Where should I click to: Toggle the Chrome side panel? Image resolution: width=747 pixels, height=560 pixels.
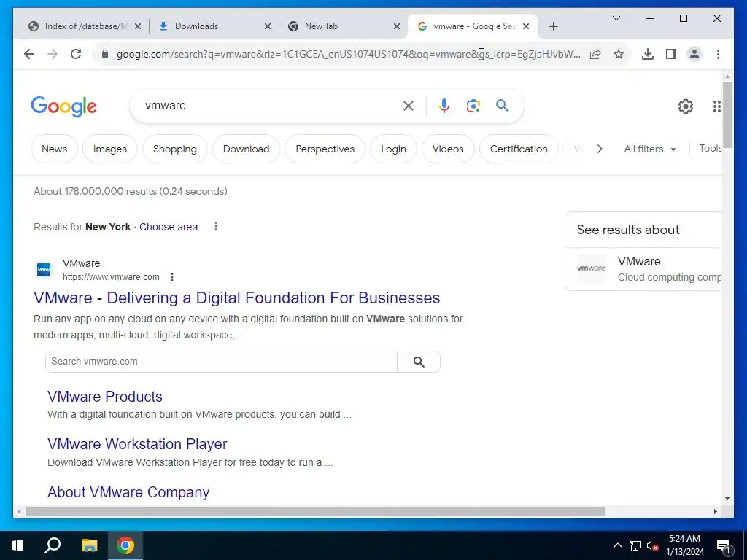(671, 54)
